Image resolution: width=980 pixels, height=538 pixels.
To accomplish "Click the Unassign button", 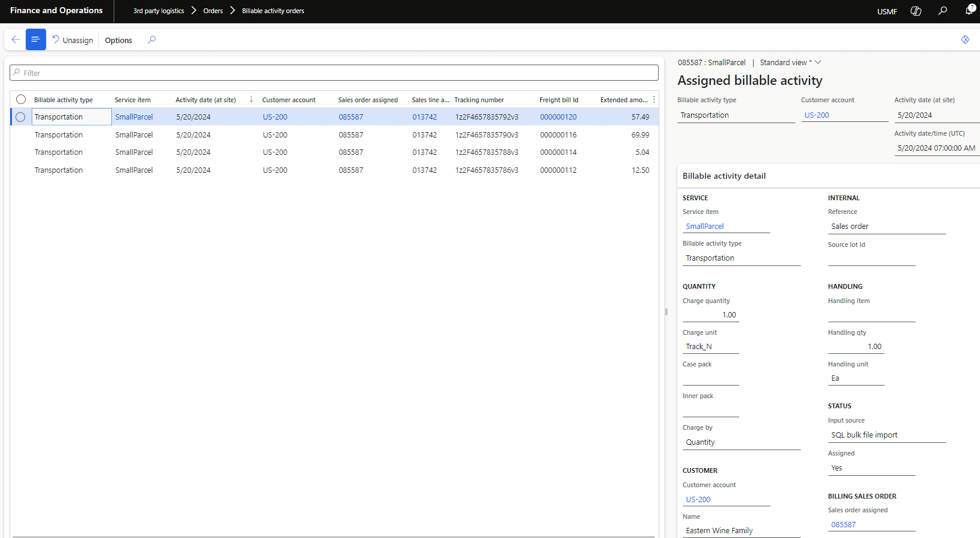I will click(72, 40).
